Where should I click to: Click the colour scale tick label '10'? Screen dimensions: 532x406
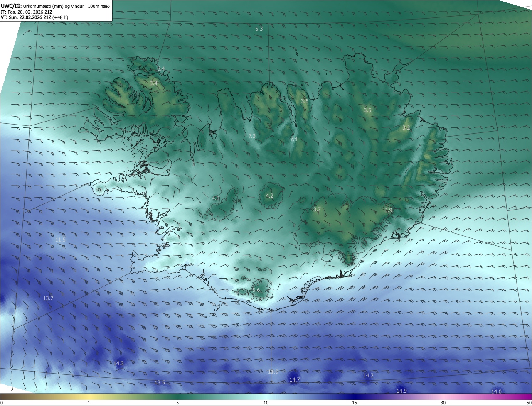point(266,403)
